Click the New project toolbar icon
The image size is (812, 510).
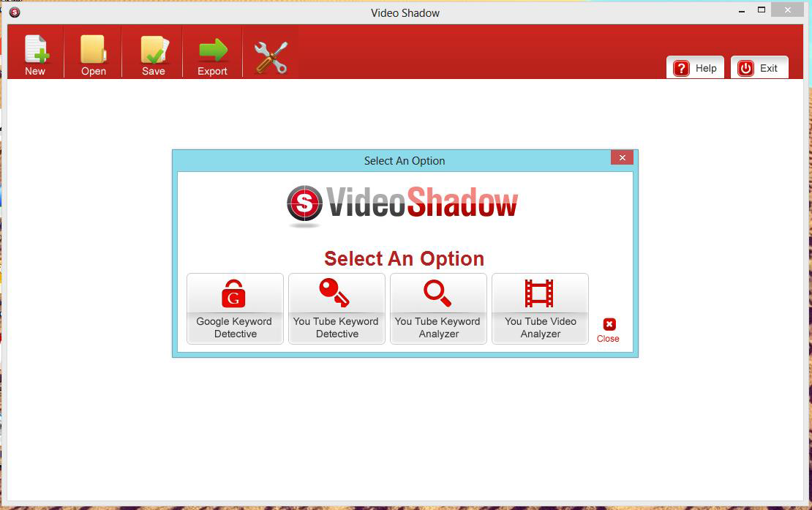tap(36, 54)
